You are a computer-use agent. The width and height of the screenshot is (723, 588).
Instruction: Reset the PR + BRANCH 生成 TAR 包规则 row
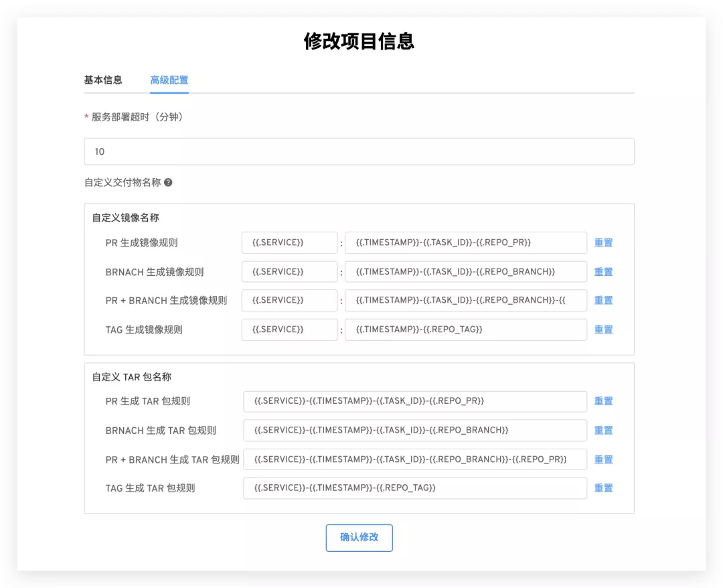(603, 459)
